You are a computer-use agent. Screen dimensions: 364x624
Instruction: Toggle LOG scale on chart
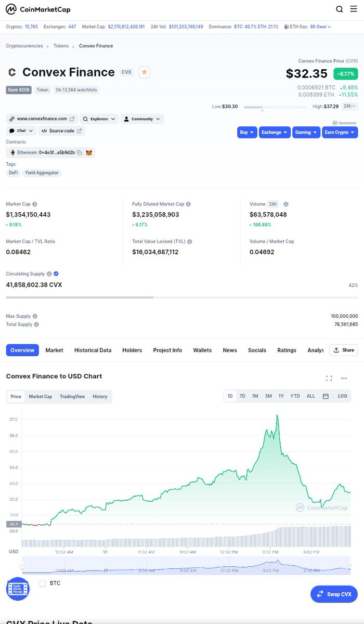342,396
